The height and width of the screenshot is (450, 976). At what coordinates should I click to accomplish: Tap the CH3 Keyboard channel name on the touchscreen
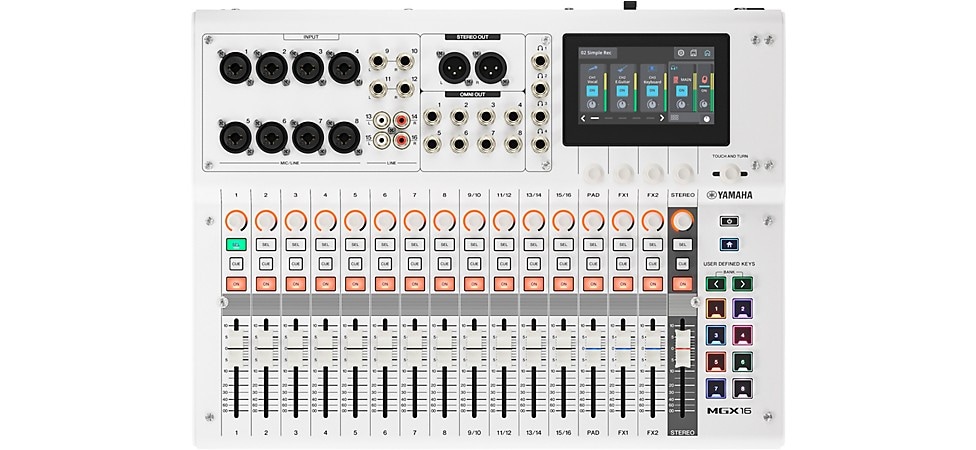(652, 80)
